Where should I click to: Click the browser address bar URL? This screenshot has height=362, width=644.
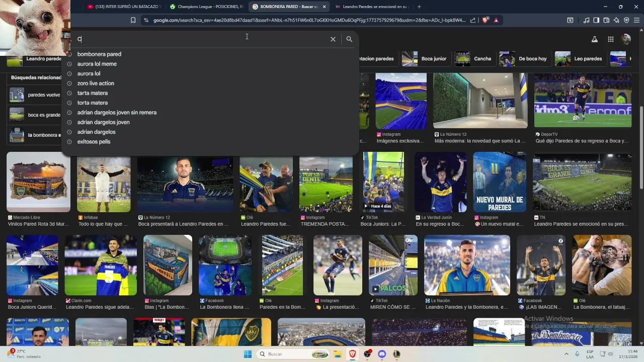[x=309, y=20]
